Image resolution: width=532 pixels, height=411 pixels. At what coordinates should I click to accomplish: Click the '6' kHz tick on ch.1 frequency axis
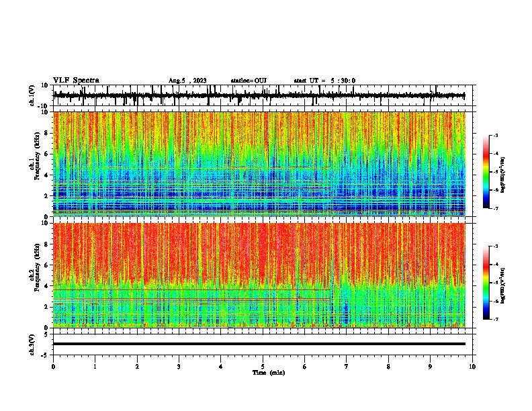(x=46, y=154)
